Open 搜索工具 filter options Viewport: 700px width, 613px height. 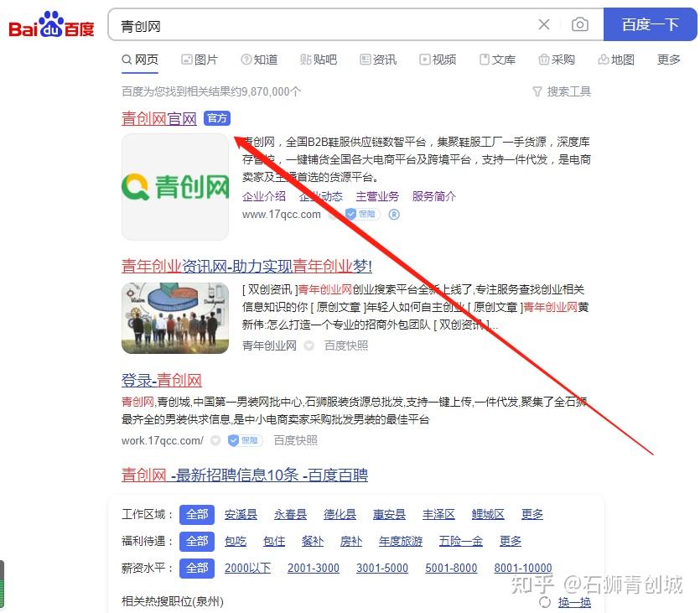[x=562, y=91]
